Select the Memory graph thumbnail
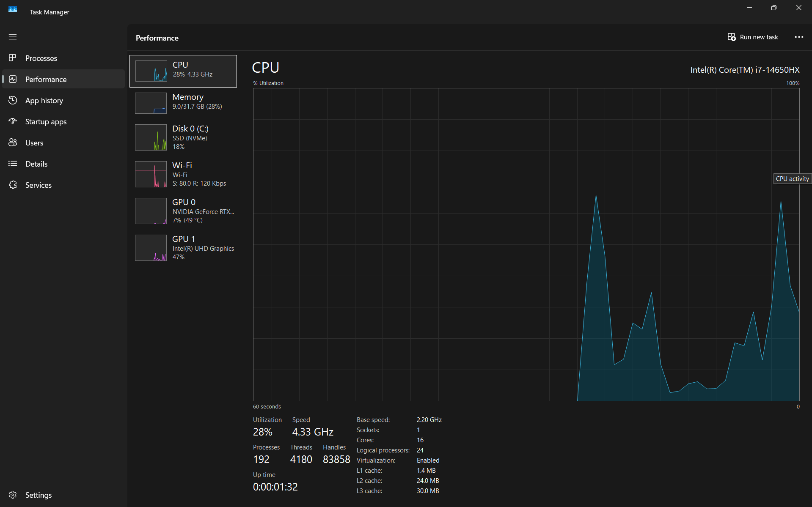Image resolution: width=812 pixels, height=507 pixels. click(151, 103)
